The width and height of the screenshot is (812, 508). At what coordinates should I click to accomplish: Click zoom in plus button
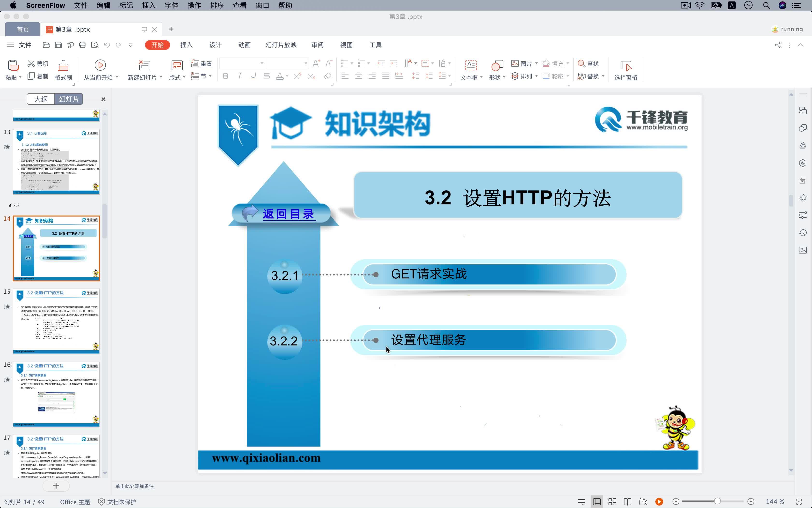coord(751,501)
